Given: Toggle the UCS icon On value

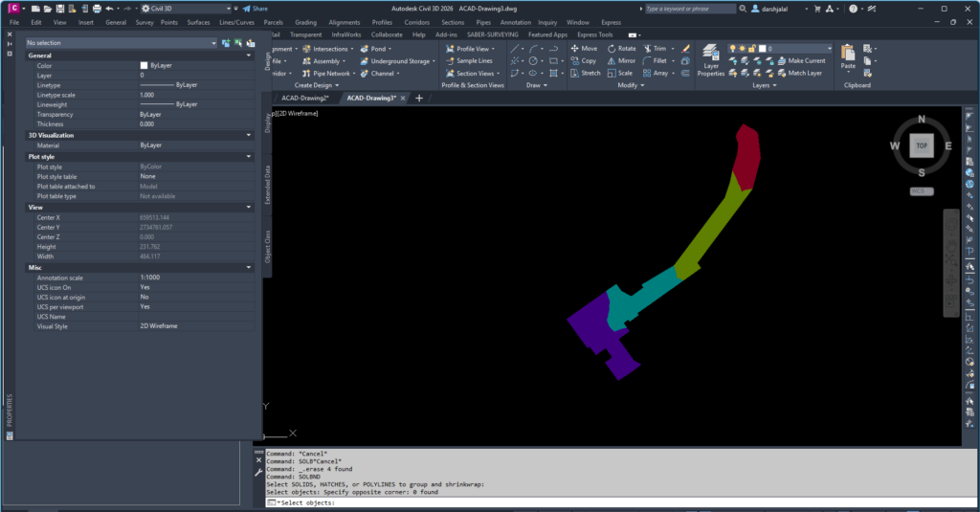Looking at the screenshot, I should click(195, 287).
